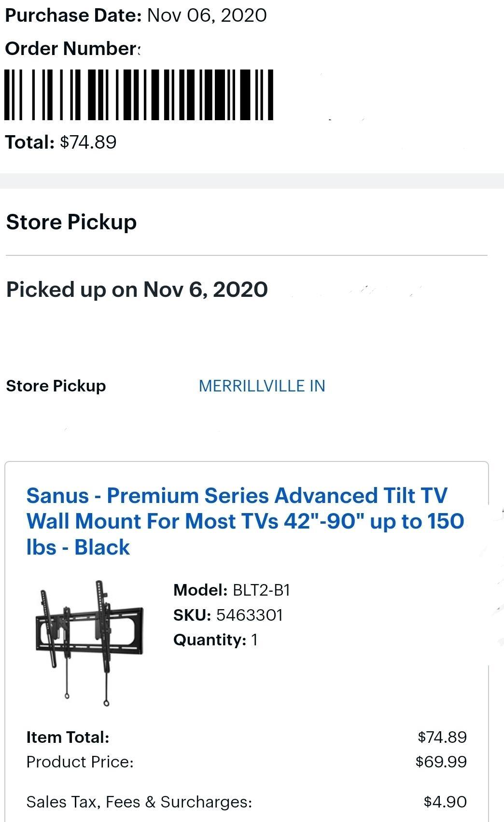Click the $69.99 product price amount
This screenshot has width=504, height=822.
[x=441, y=762]
